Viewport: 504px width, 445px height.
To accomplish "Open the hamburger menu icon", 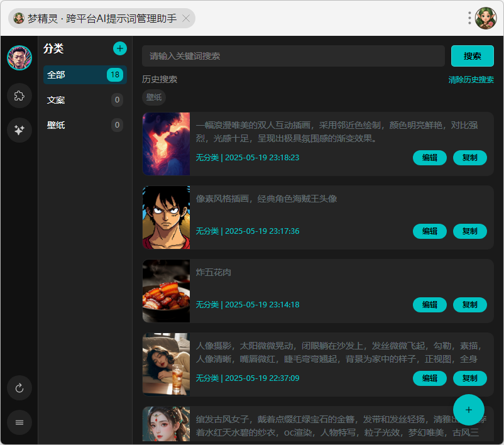I will 19,422.
